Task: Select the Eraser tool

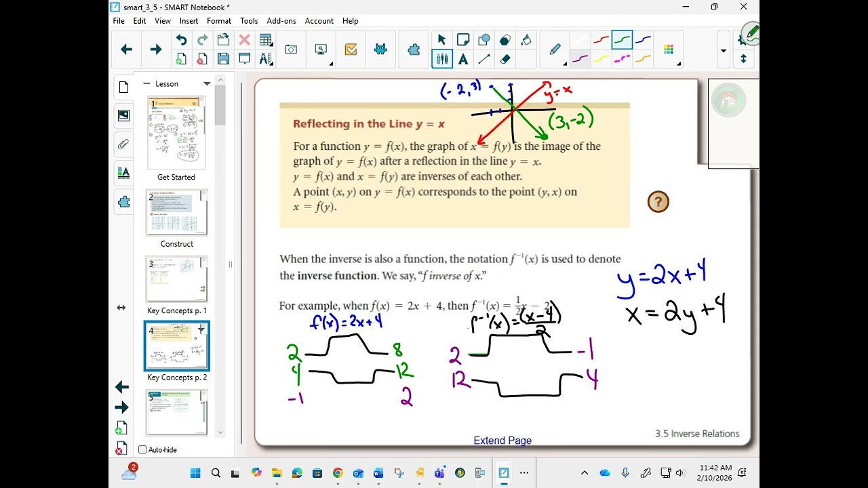Action: (505, 59)
